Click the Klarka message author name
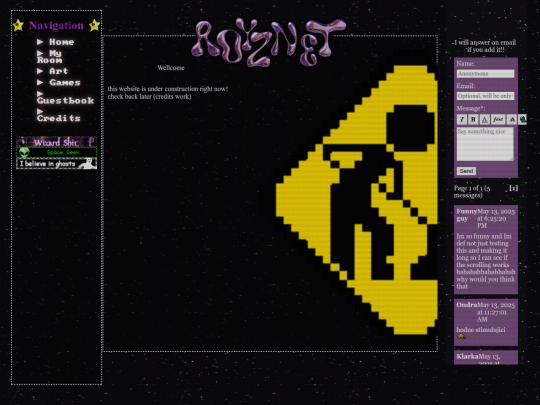540x405 pixels. 467,356
